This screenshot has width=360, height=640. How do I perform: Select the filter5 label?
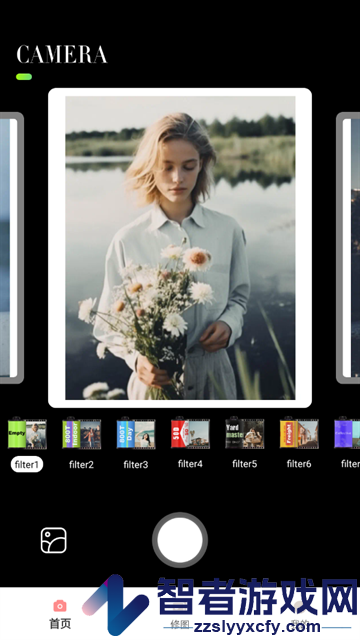tap(244, 464)
